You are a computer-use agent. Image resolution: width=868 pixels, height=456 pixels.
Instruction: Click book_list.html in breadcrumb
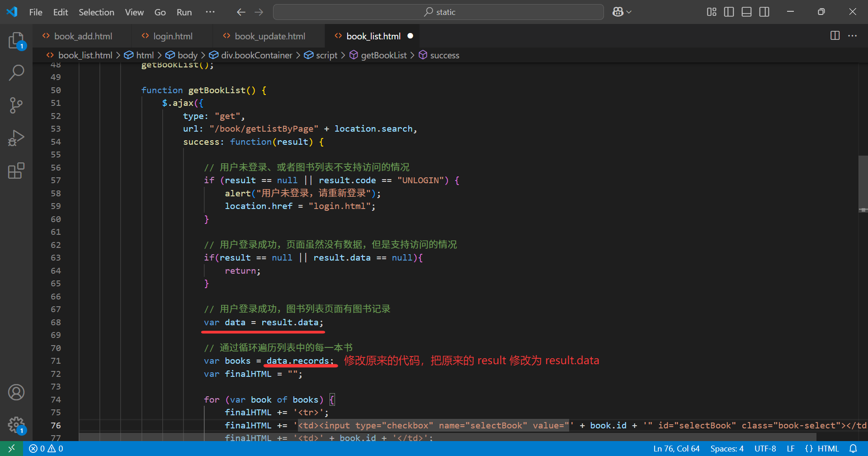tap(85, 55)
